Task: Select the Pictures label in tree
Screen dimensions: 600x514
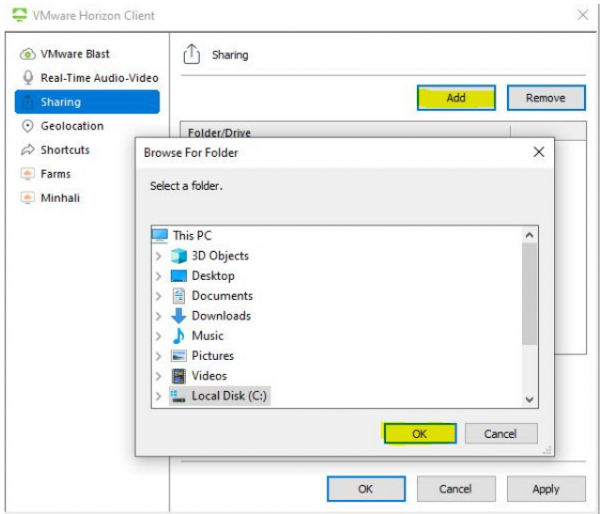Action: [x=213, y=356]
